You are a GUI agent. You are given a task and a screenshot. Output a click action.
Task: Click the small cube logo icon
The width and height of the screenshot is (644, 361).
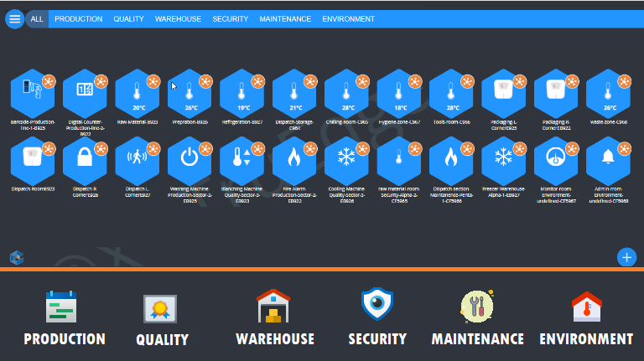click(16, 256)
